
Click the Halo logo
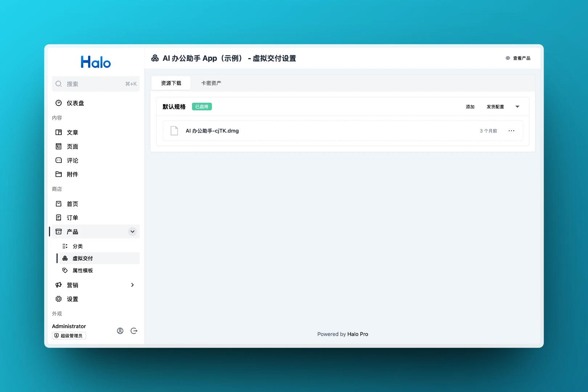coord(96,62)
